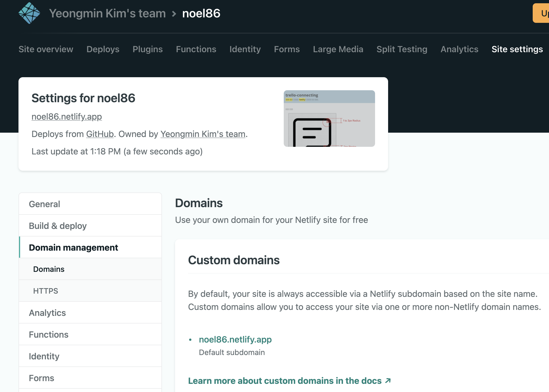The width and height of the screenshot is (549, 392).
Task: Select the Split Testing tab
Action: (402, 49)
